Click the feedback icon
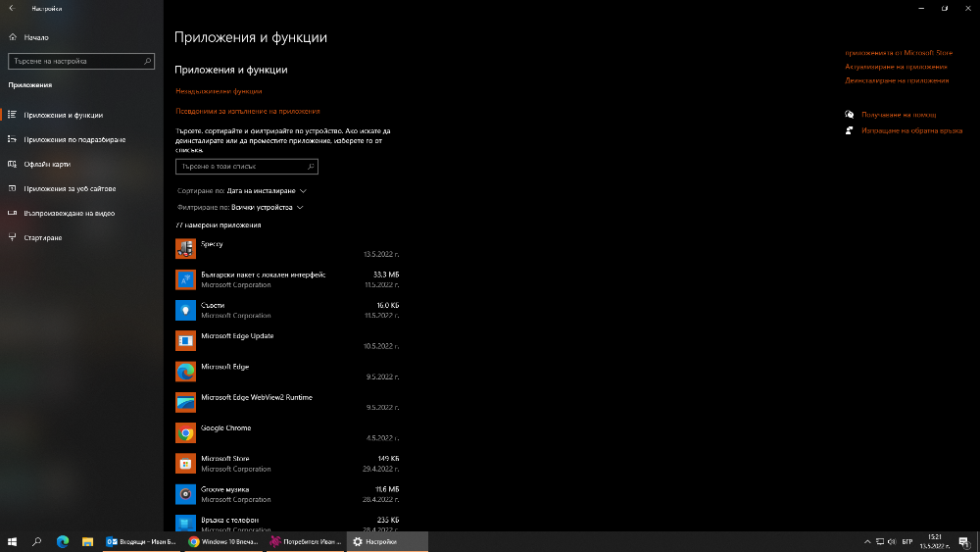980x552 pixels. point(850,130)
